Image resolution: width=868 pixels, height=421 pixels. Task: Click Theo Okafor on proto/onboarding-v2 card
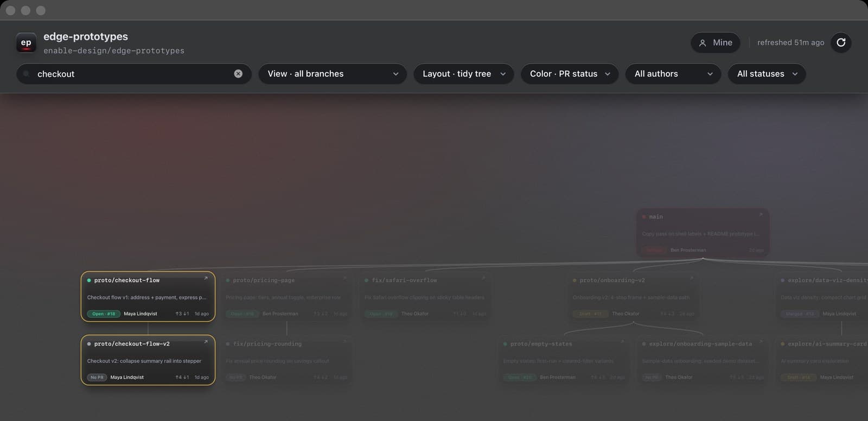tap(626, 314)
